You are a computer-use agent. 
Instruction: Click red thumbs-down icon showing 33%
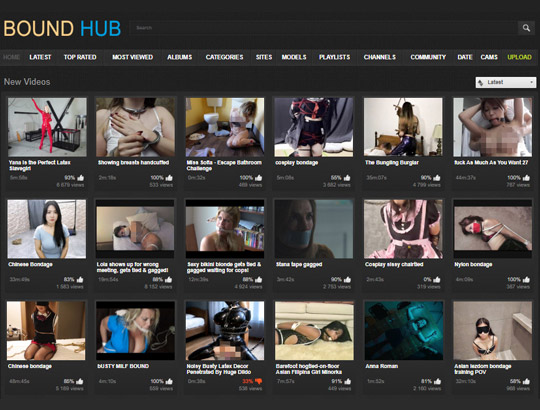[258, 381]
